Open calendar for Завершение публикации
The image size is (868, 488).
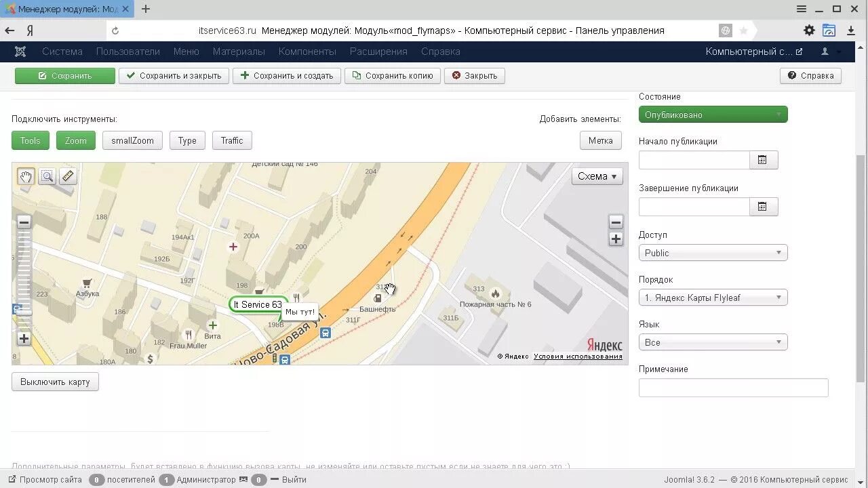763,207
